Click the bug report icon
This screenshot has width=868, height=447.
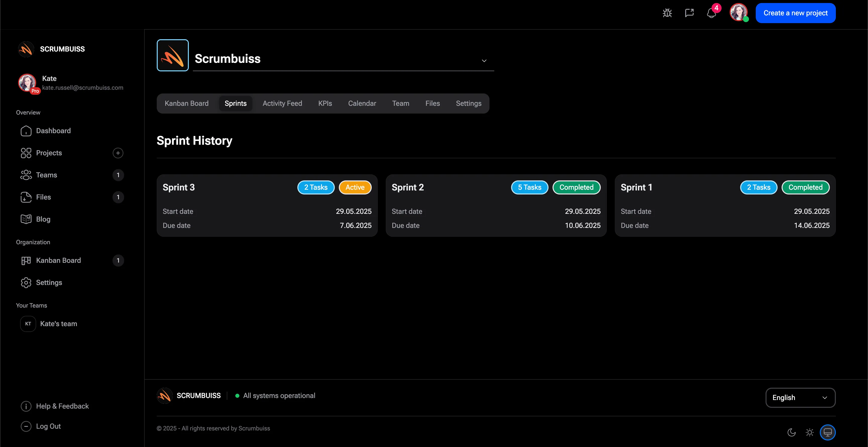[667, 13]
